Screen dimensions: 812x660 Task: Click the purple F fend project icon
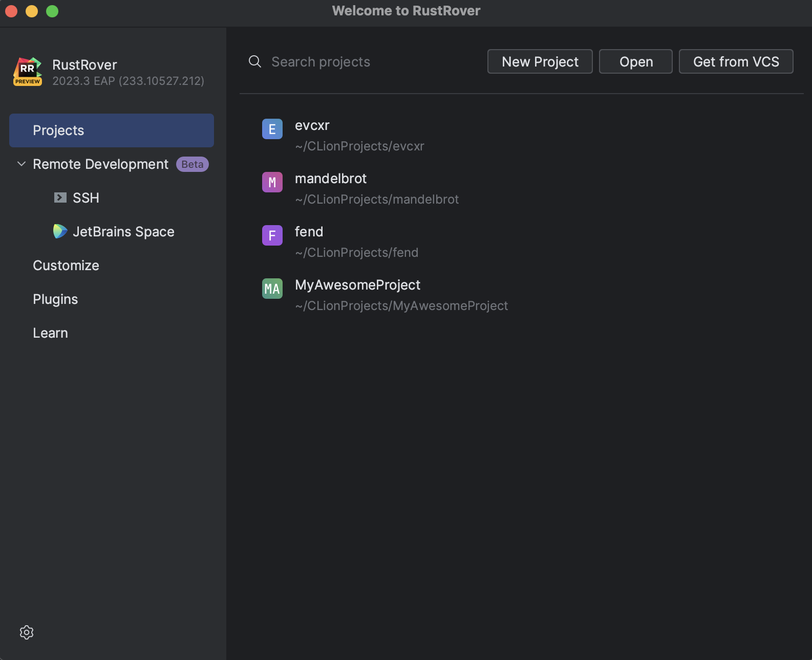272,236
